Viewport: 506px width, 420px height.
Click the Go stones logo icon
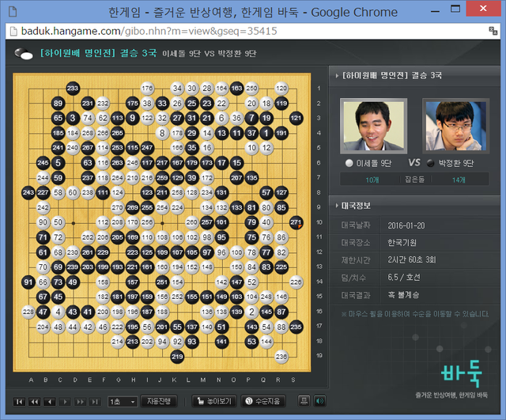coord(24,53)
